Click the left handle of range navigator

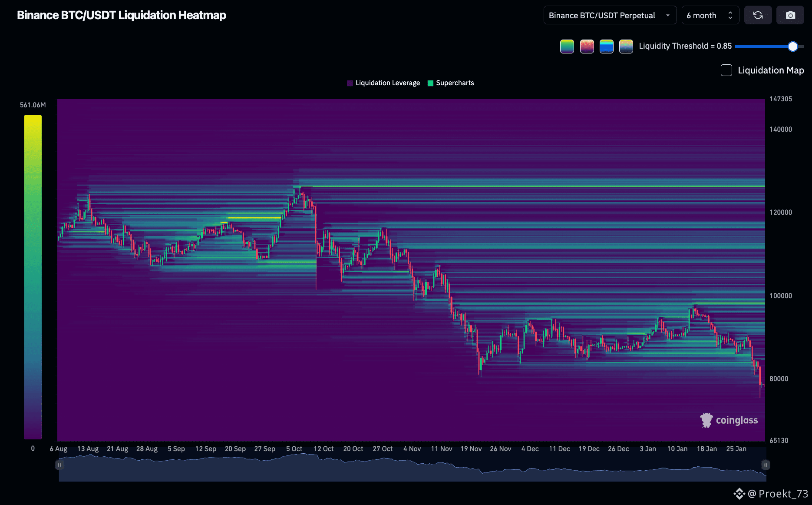point(59,465)
